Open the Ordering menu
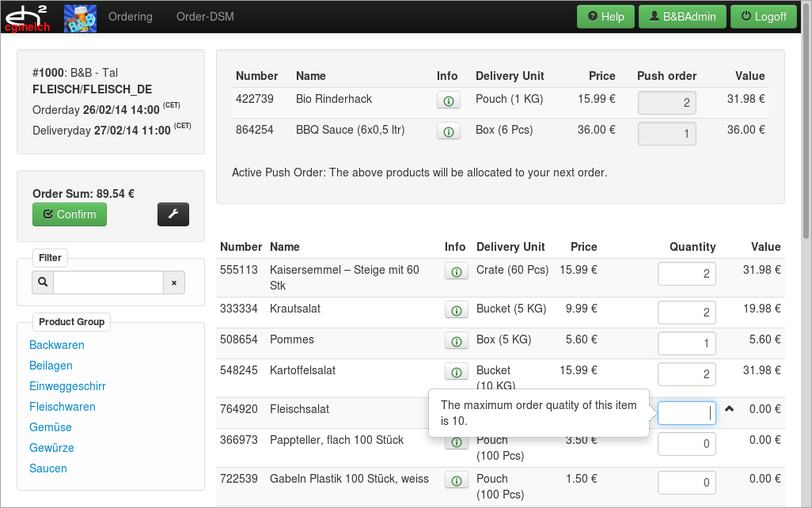The height and width of the screenshot is (508, 812). [x=131, y=17]
